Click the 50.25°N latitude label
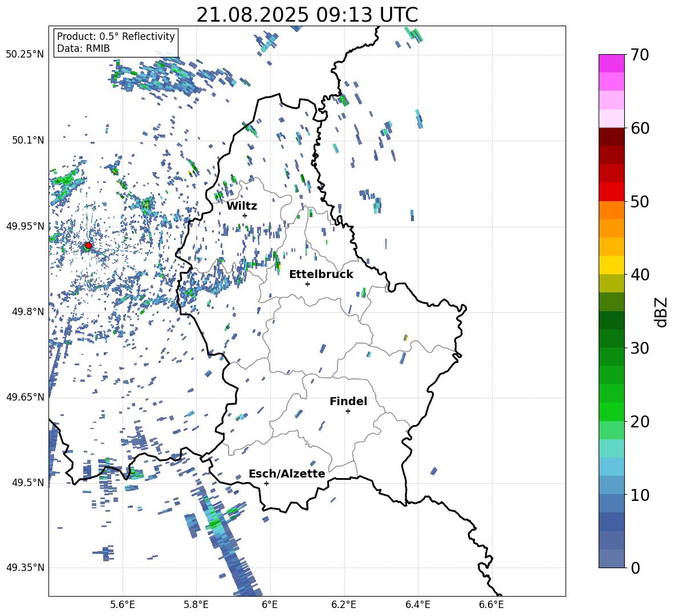This screenshot has height=616, width=675. [25, 55]
